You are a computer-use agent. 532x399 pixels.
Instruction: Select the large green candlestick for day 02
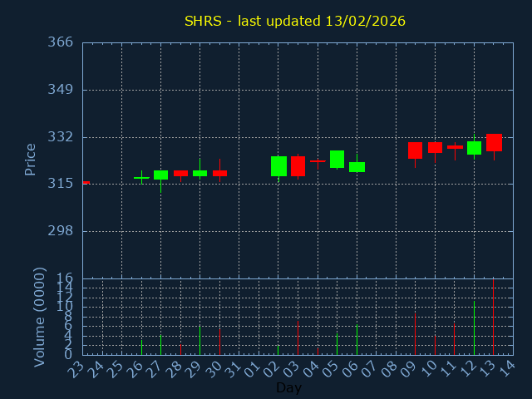pos(278,166)
